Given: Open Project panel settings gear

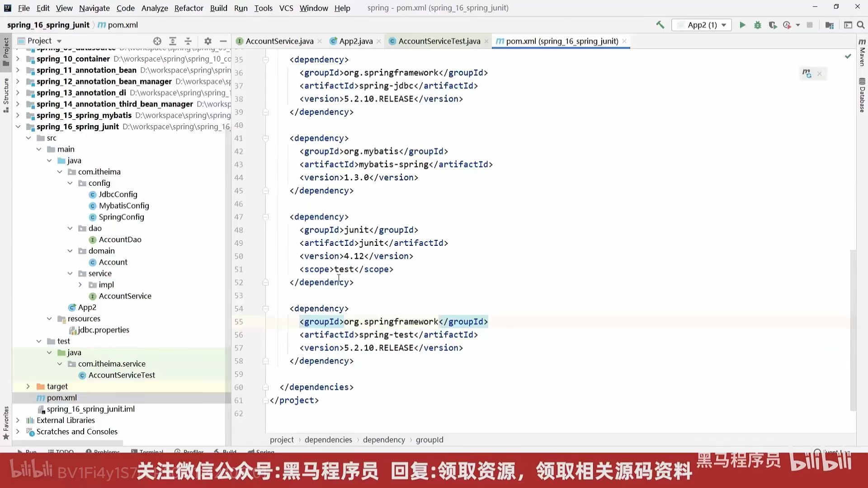Looking at the screenshot, I should click(208, 41).
